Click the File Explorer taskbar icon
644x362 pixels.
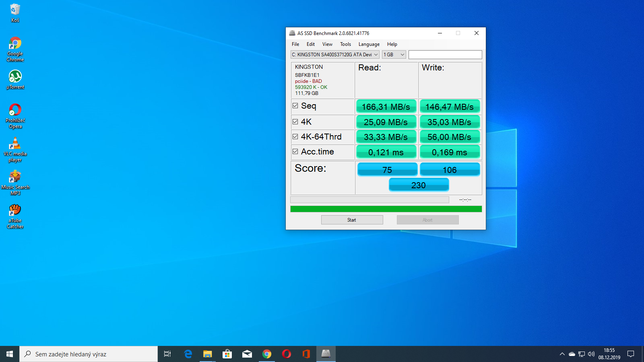(x=207, y=354)
